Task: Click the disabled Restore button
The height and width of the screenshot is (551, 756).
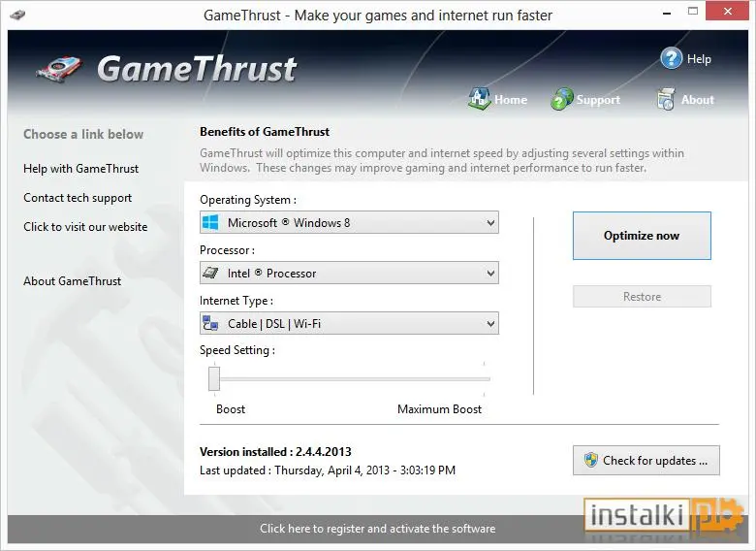Action: pos(642,296)
